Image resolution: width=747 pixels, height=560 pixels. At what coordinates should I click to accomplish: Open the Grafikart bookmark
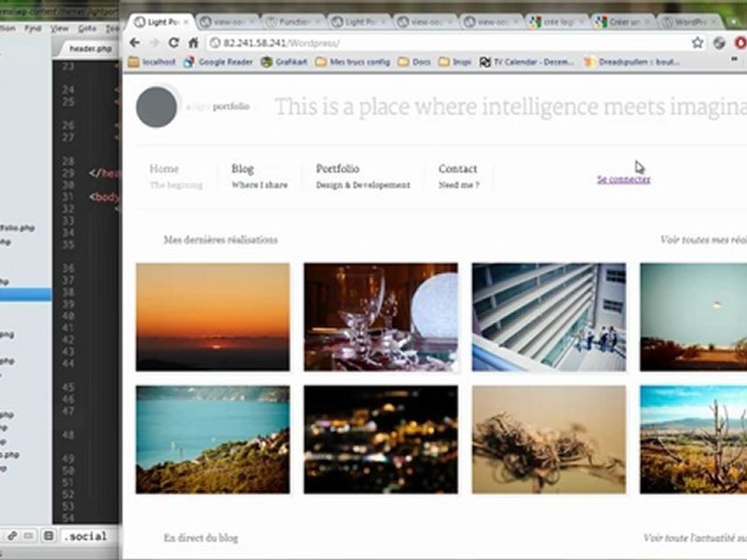point(285,62)
